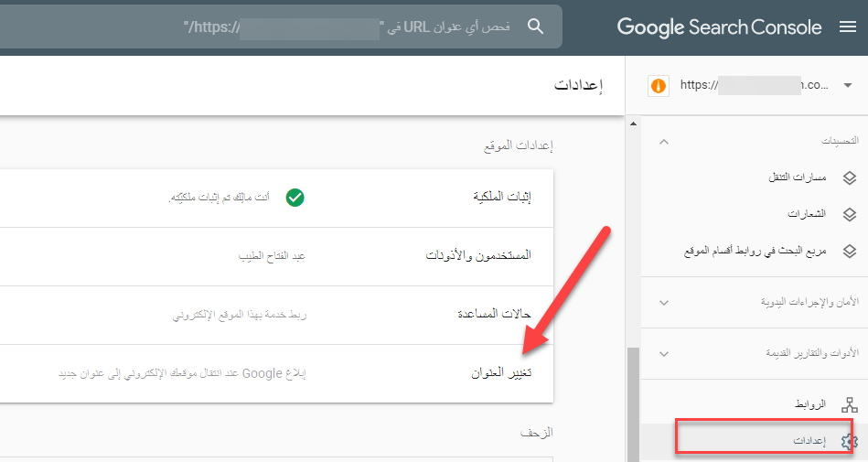This screenshot has height=462, width=868.
Task: Click the إعدادات page title
Action: pos(578,85)
